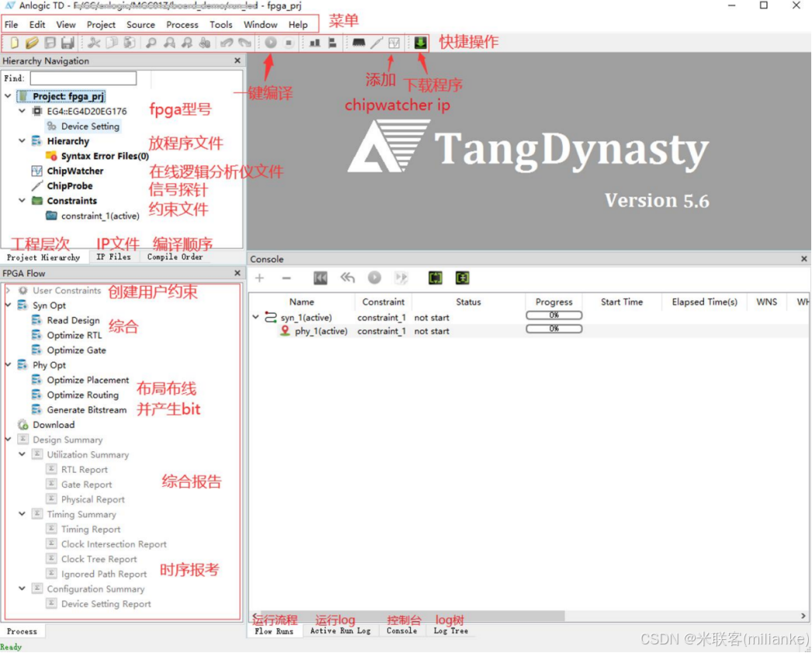The height and width of the screenshot is (653, 812).
Task: Click syn_1 progress bar showing 0%
Action: (x=553, y=314)
